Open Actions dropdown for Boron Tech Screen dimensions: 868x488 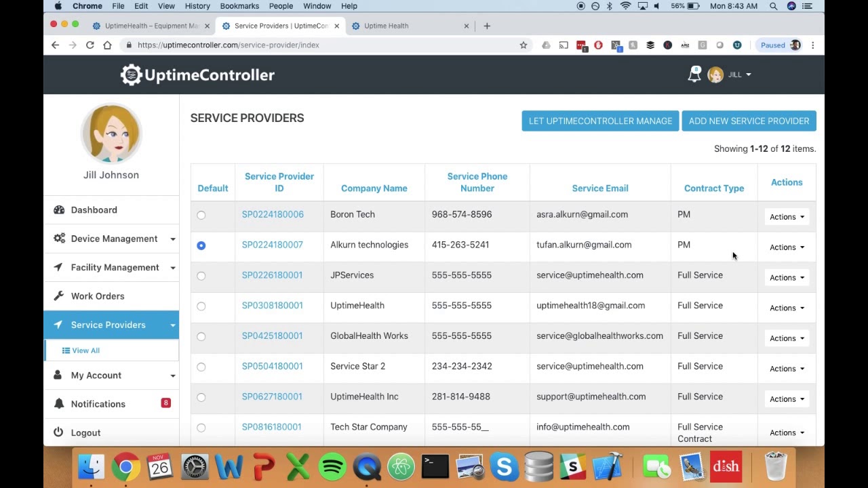click(x=787, y=217)
